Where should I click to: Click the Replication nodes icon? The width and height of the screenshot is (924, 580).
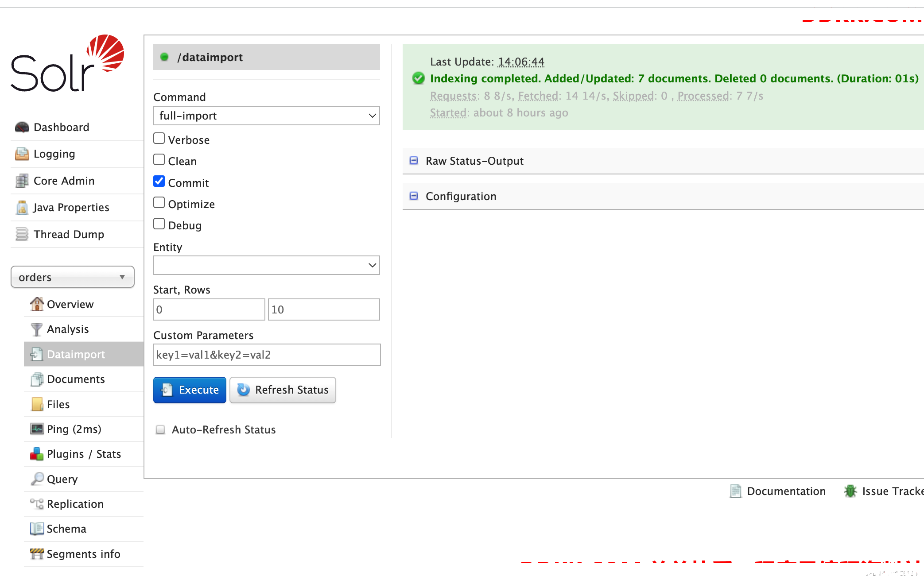click(37, 504)
